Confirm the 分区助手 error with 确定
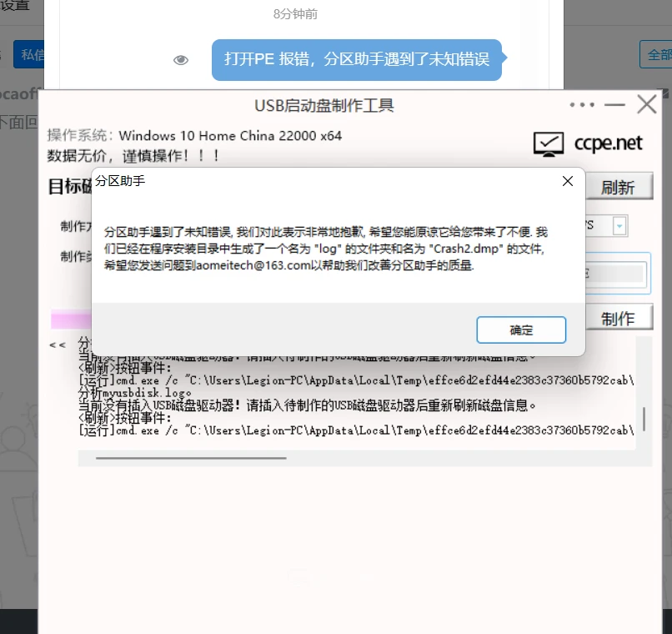This screenshot has width=672, height=634. pyautogui.click(x=521, y=330)
